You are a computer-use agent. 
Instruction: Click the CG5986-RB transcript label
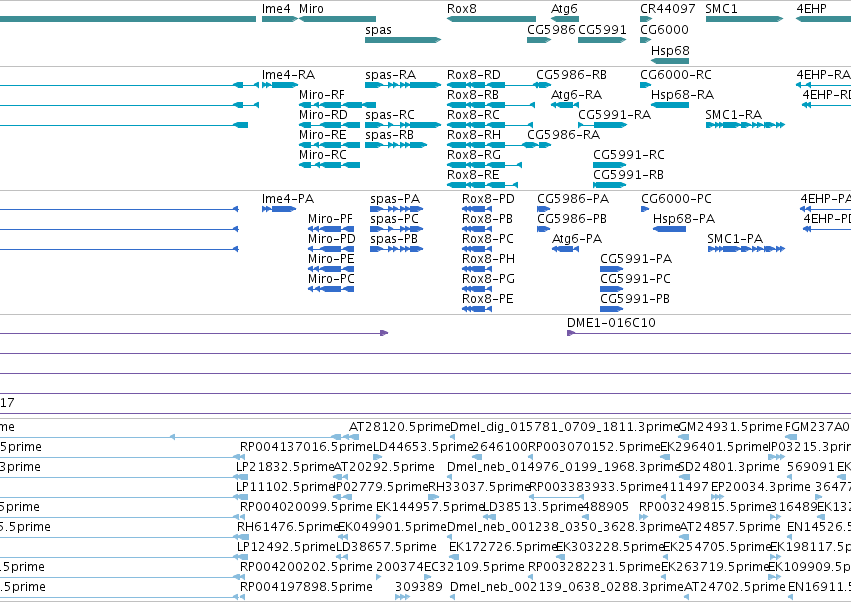[571, 75]
